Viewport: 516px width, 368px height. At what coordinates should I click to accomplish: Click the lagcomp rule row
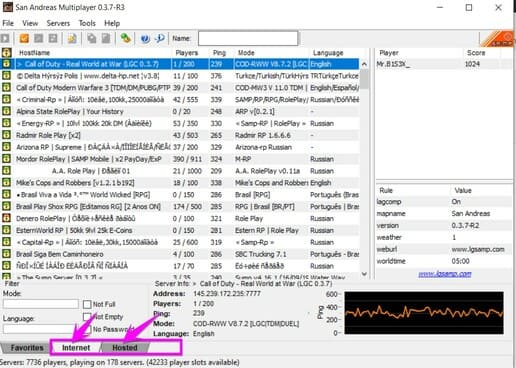pos(443,202)
